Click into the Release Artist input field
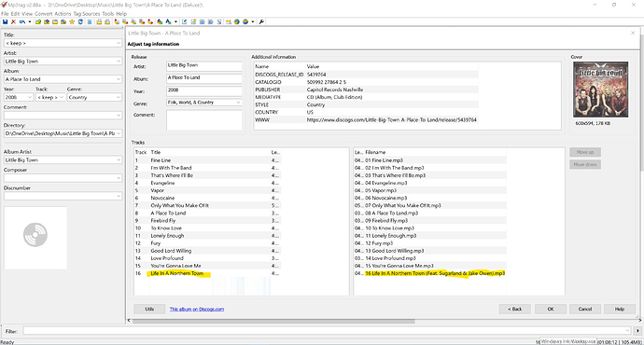 pos(204,65)
